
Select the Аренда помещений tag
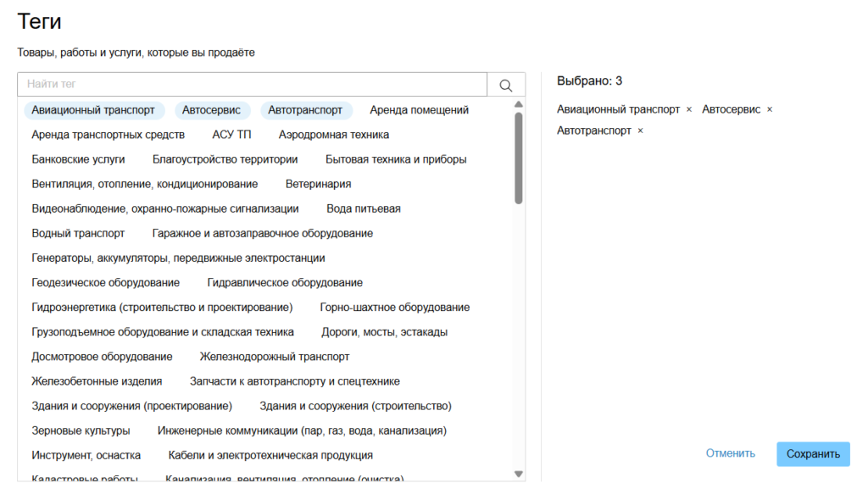(x=419, y=110)
